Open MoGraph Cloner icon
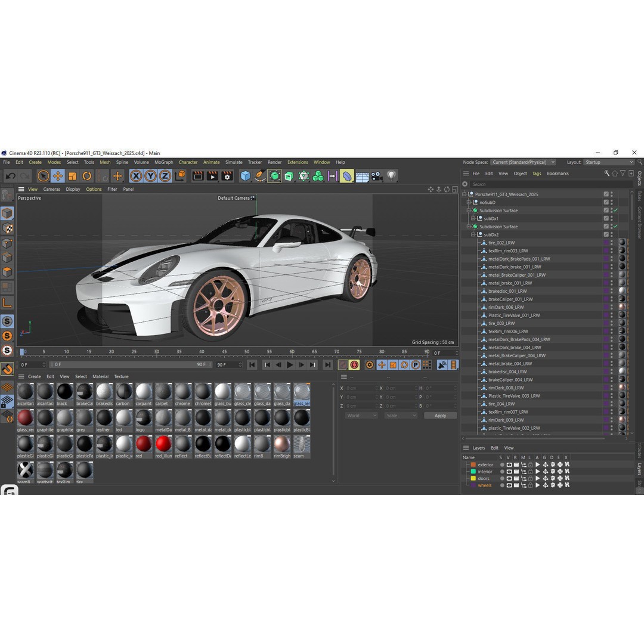 click(x=318, y=176)
